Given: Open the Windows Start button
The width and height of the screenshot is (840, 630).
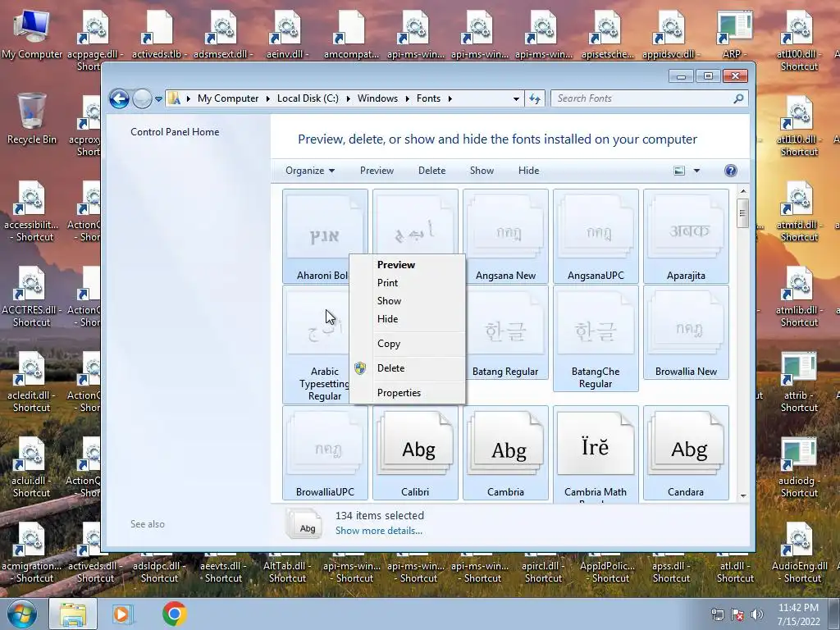Looking at the screenshot, I should pyautogui.click(x=21, y=614).
